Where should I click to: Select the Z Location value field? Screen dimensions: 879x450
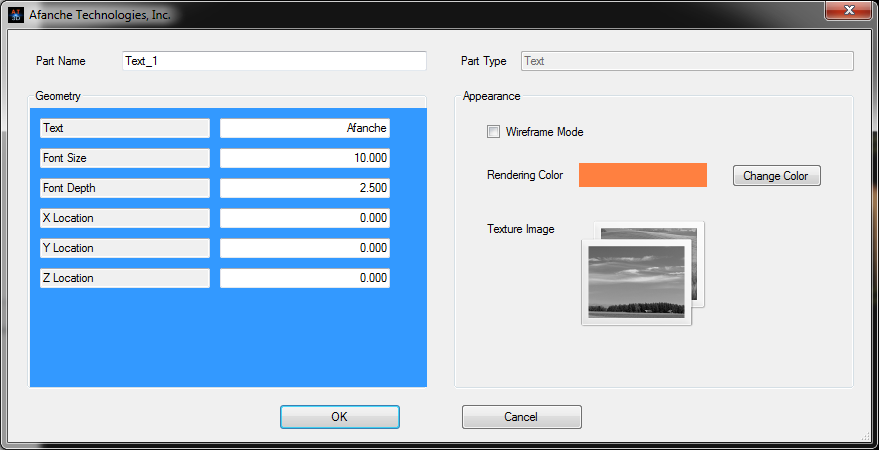(304, 278)
